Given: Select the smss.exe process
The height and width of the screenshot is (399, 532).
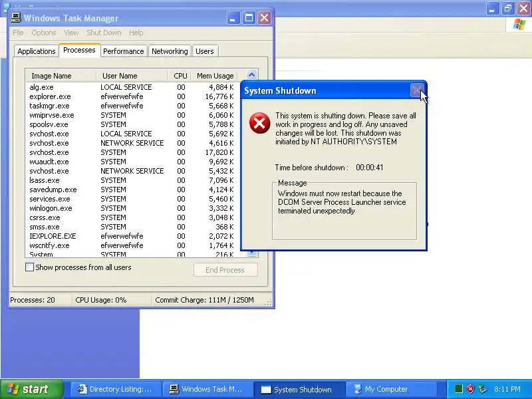Looking at the screenshot, I should click(x=132, y=227).
